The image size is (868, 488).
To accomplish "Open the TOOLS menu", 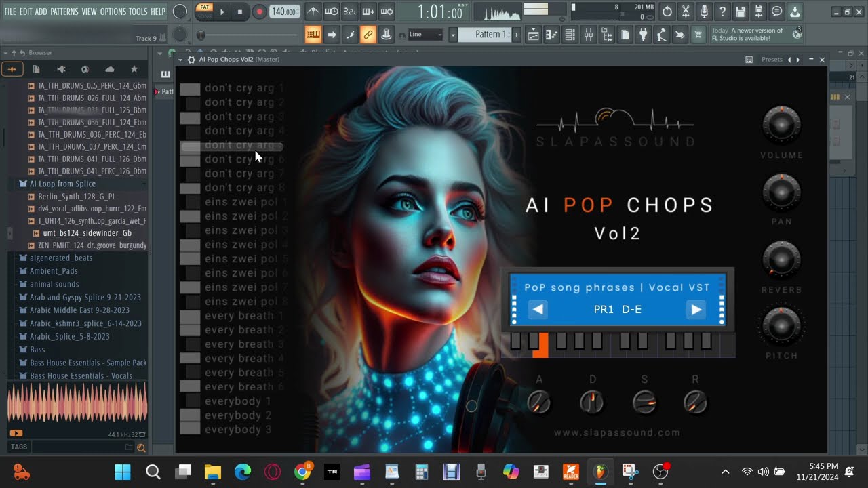I will coord(138,12).
